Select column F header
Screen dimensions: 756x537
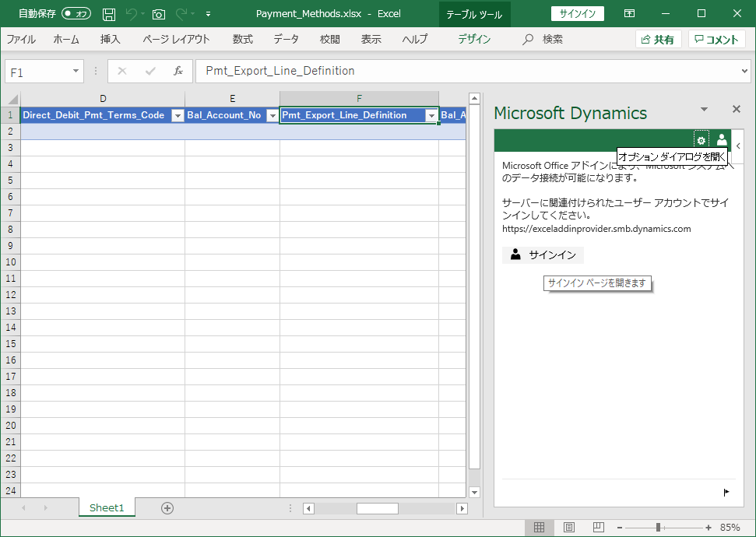359,99
